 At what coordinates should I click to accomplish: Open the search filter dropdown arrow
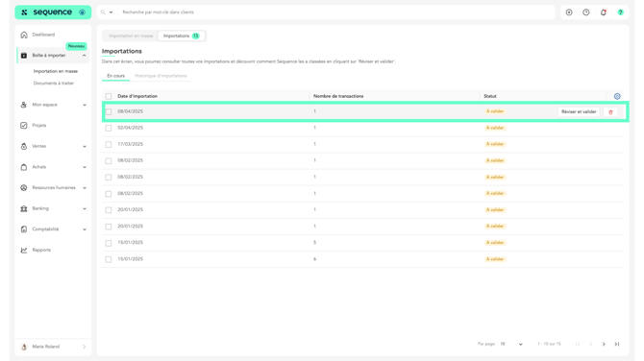[x=111, y=12]
